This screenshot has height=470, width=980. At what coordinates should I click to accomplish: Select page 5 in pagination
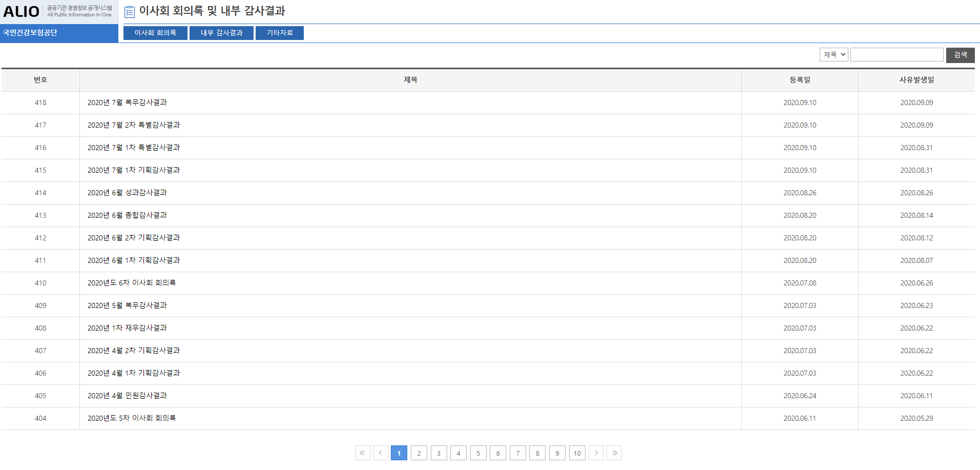478,453
